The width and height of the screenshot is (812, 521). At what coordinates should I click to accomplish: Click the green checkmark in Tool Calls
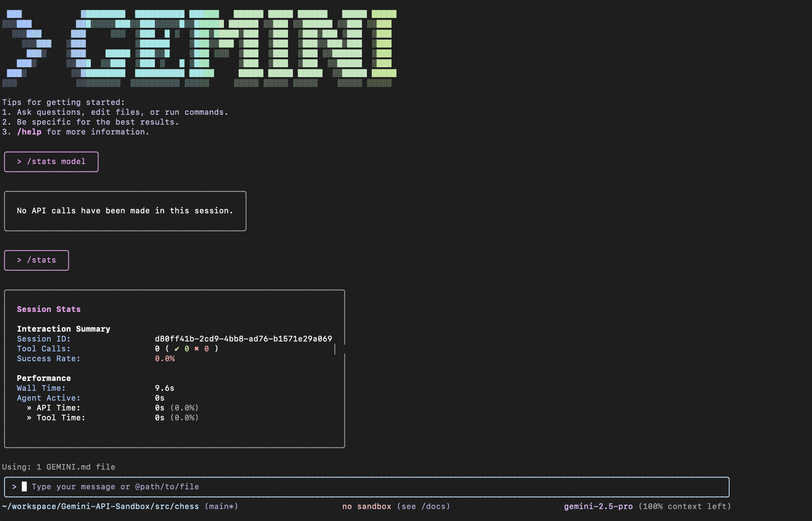point(177,349)
